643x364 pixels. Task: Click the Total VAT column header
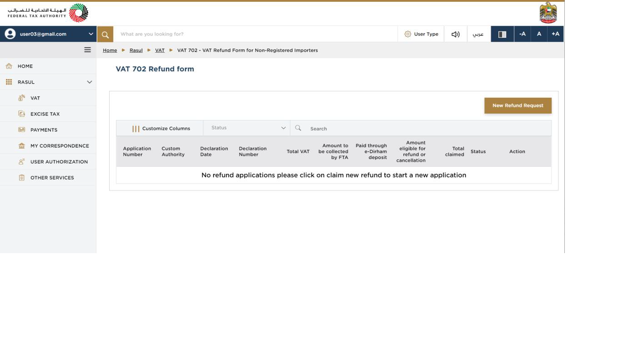coord(298,152)
